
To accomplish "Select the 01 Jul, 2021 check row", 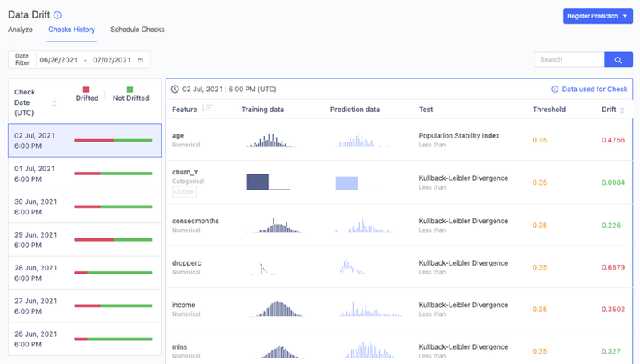I will pyautogui.click(x=84, y=174).
